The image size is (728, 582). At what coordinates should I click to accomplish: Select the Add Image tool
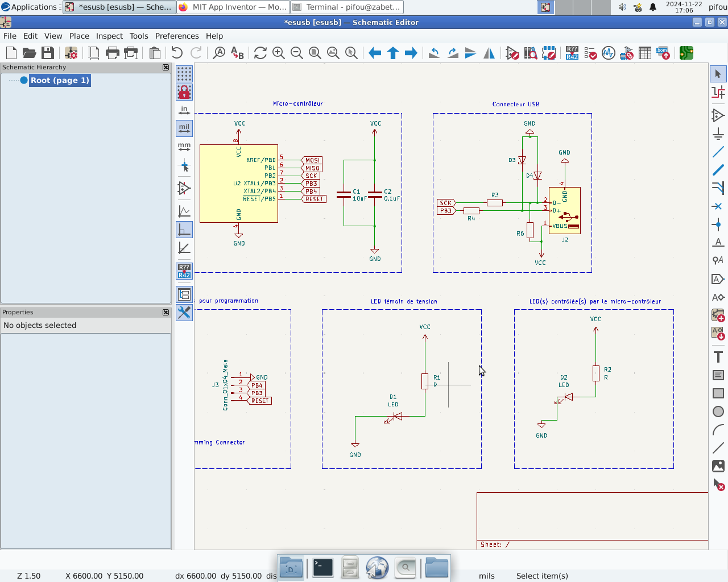coord(718,466)
